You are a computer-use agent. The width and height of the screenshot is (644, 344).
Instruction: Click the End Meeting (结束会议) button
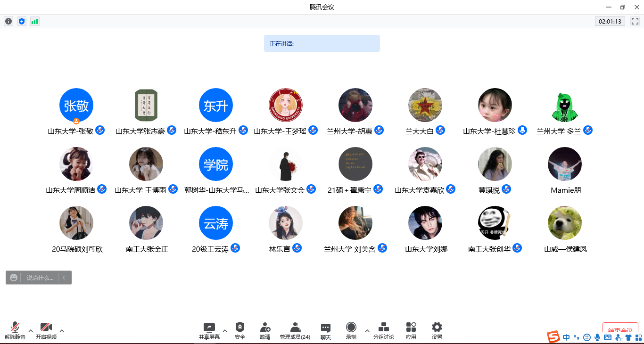pos(620,329)
